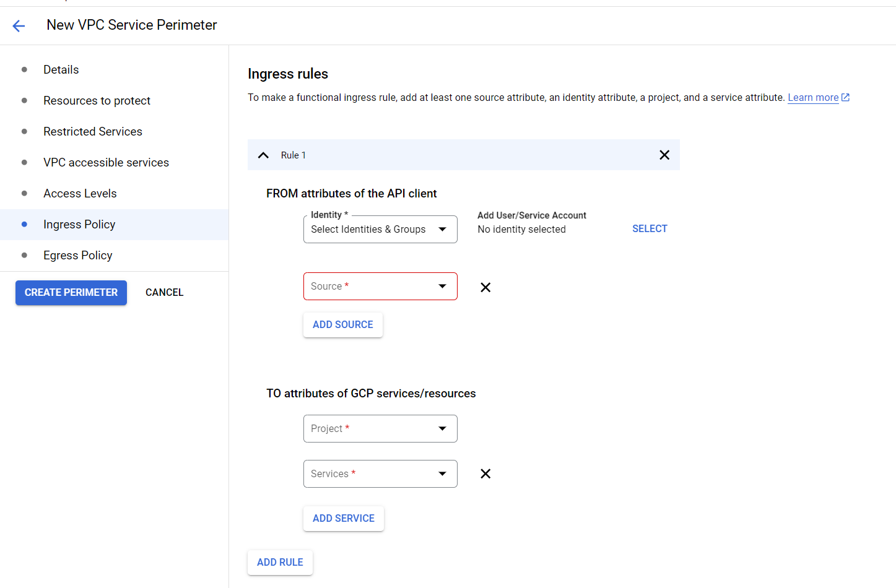Collapse Rule 1 using the chevron
Image resolution: width=896 pixels, height=588 pixels.
pyautogui.click(x=263, y=155)
